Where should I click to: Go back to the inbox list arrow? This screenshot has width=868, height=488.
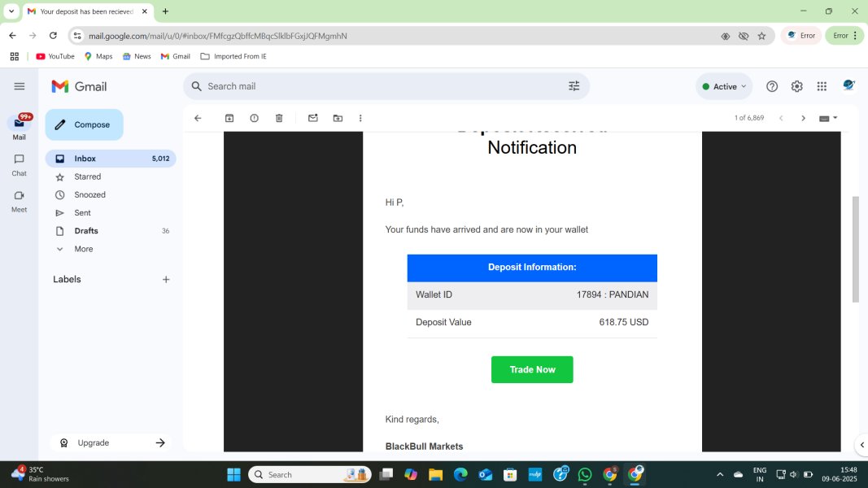pos(198,118)
